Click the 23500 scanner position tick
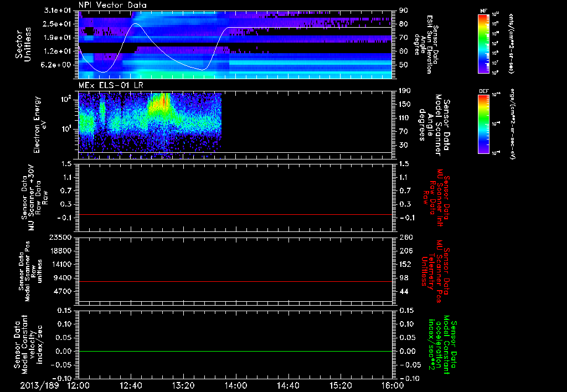 pos(60,237)
